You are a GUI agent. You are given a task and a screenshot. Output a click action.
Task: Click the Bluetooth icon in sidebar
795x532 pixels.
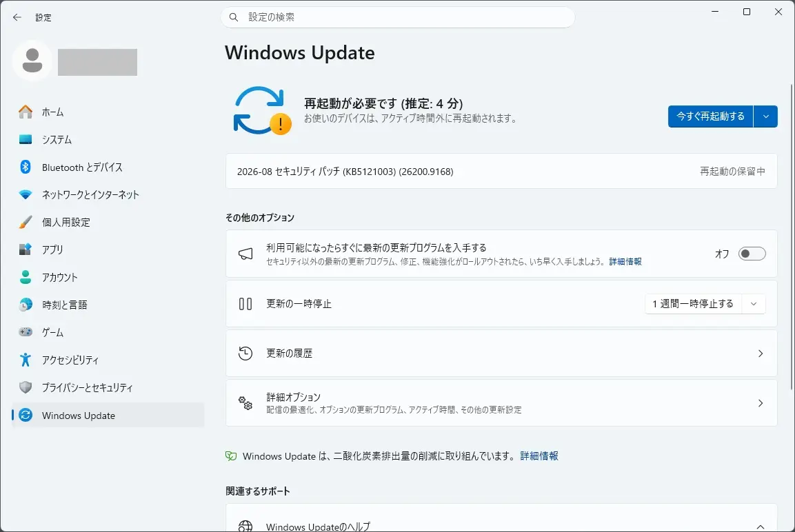(x=26, y=167)
